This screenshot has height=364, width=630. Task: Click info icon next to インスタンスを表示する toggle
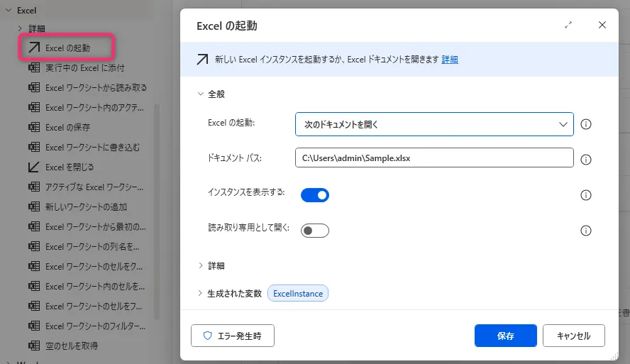[586, 195]
